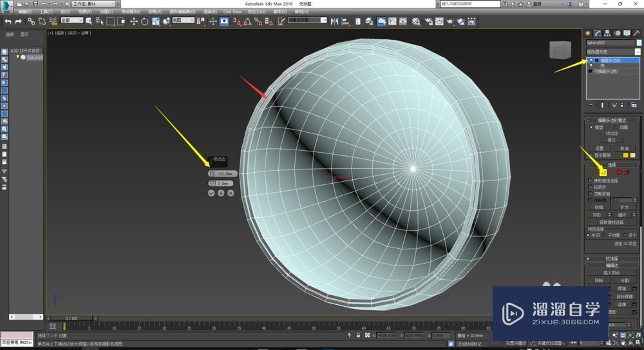Click the Undo arrow in main toolbar
The width and height of the screenshot is (644, 350).
click(8, 21)
